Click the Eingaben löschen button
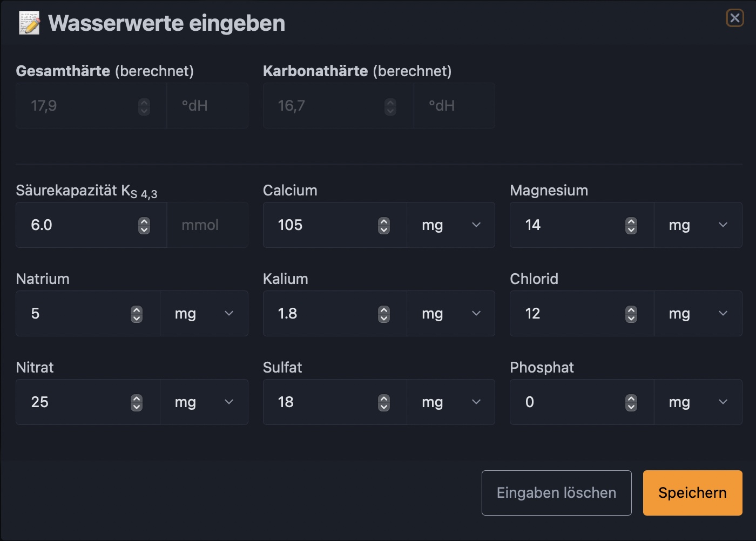Viewport: 756px width, 541px height. pos(556,493)
